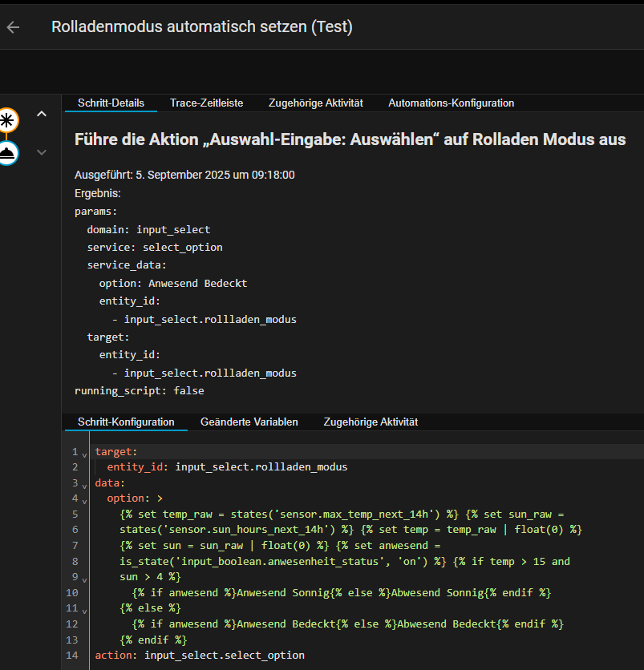Switch to the Schritt-Details tab
The height and width of the screenshot is (670, 644).
click(x=111, y=103)
